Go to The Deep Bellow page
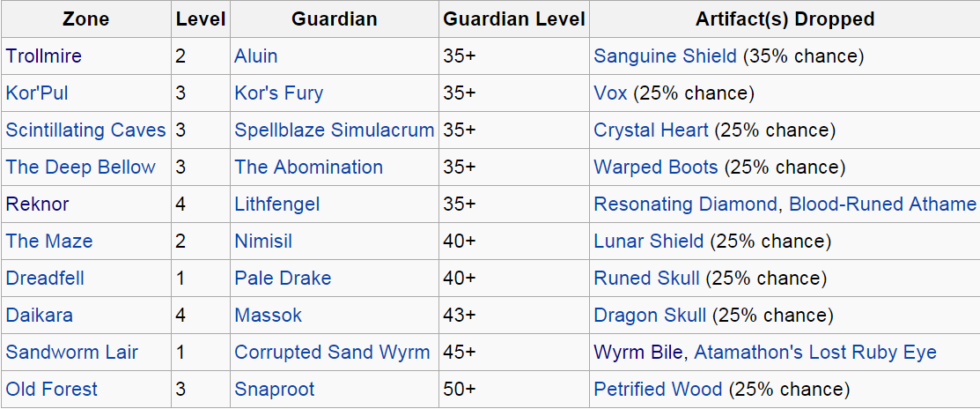 pos(80,167)
